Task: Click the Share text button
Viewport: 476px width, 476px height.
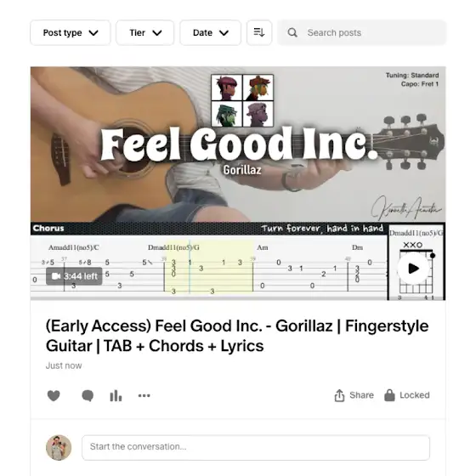Action: (x=361, y=395)
